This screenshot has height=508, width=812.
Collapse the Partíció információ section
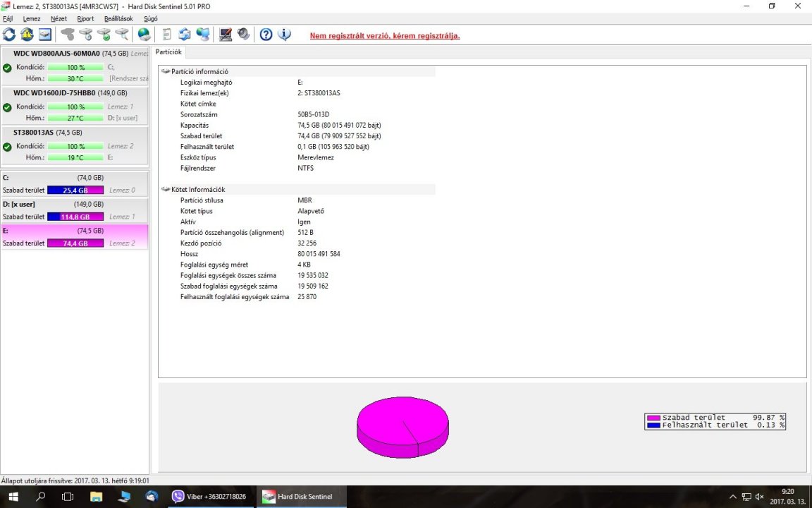[x=166, y=71]
